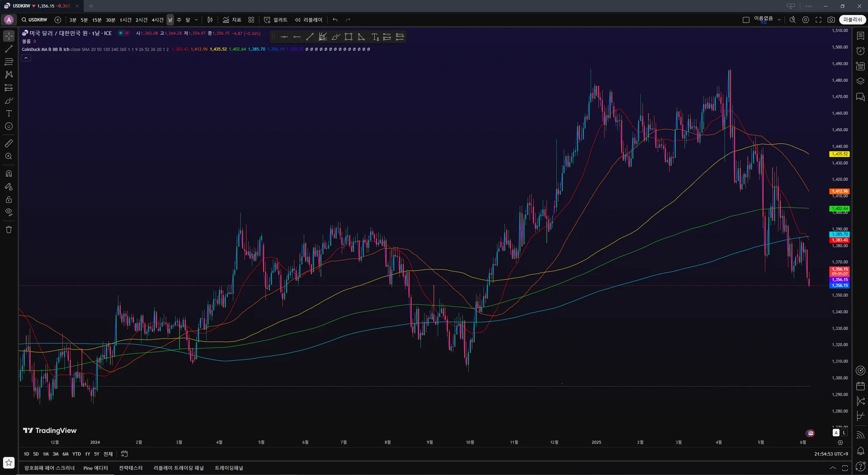This screenshot has width=868, height=475.
Task: Click the trash remove objects icon
Action: tap(9, 230)
